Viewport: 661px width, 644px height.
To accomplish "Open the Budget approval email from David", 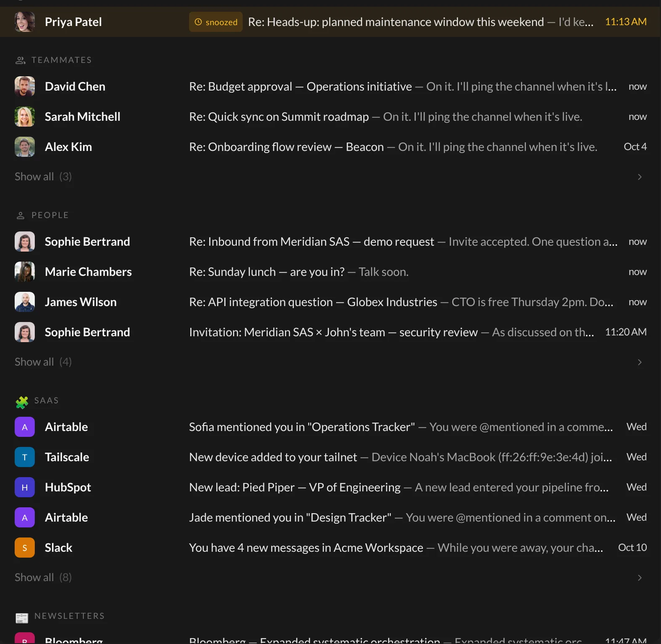I will 330,86.
